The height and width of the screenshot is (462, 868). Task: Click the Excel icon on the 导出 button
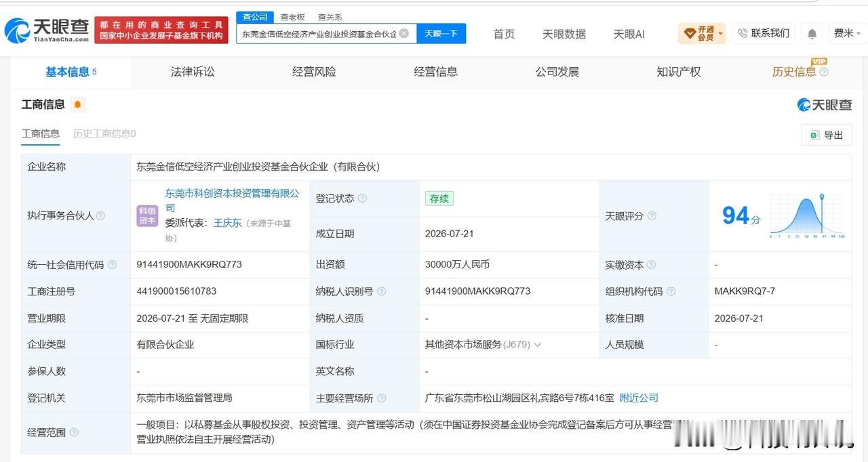pyautogui.click(x=814, y=135)
